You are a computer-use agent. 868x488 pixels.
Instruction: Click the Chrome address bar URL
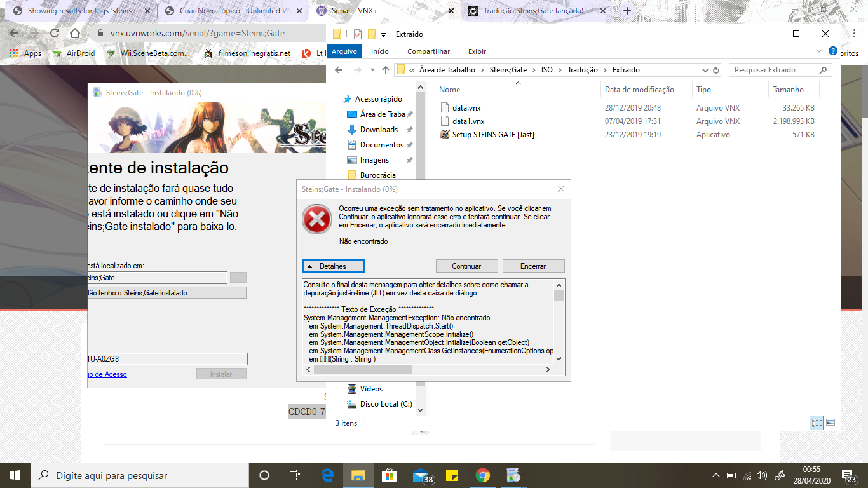(197, 34)
